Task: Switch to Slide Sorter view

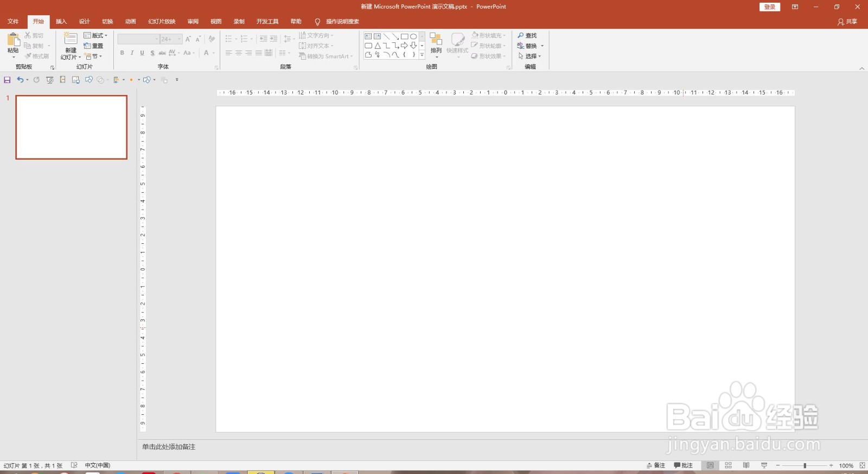Action: tap(728, 465)
